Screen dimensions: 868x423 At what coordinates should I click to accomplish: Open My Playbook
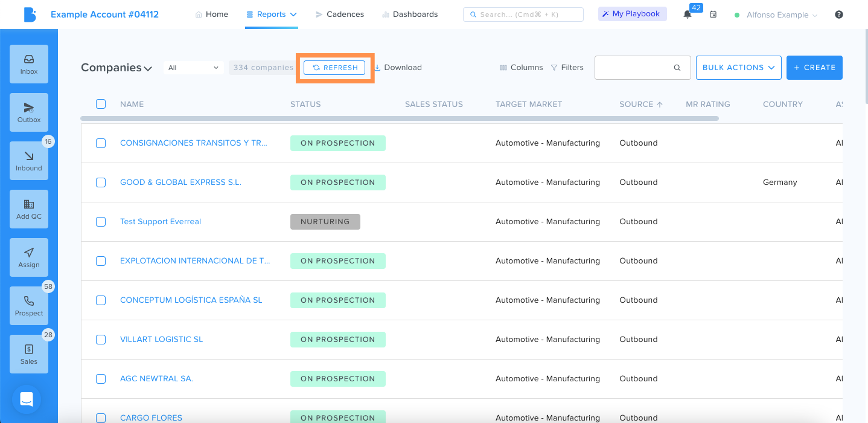pyautogui.click(x=632, y=14)
